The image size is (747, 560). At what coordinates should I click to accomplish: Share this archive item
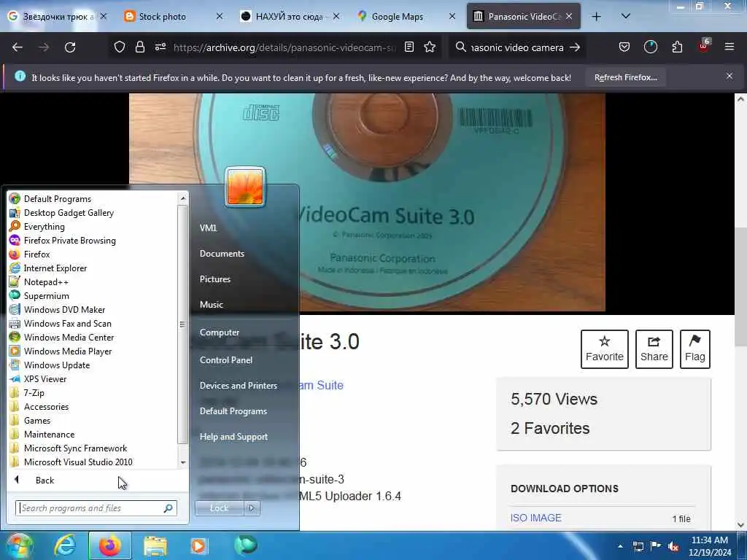click(654, 349)
